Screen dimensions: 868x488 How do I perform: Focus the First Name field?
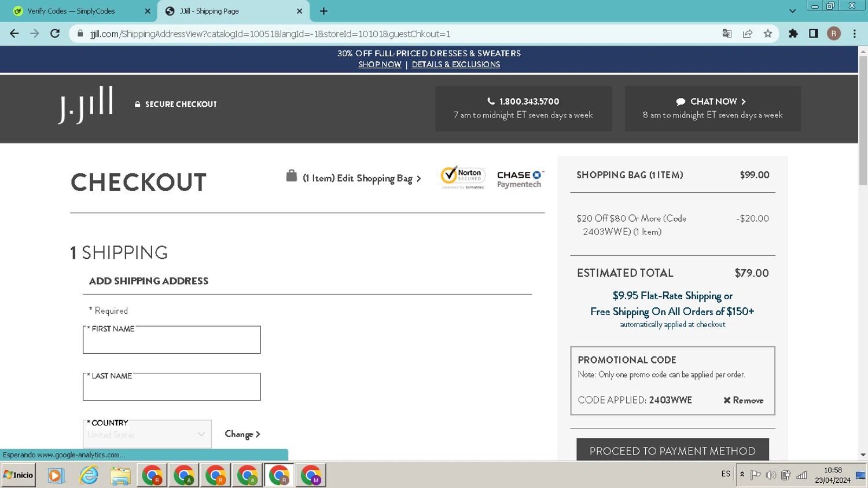click(x=172, y=340)
